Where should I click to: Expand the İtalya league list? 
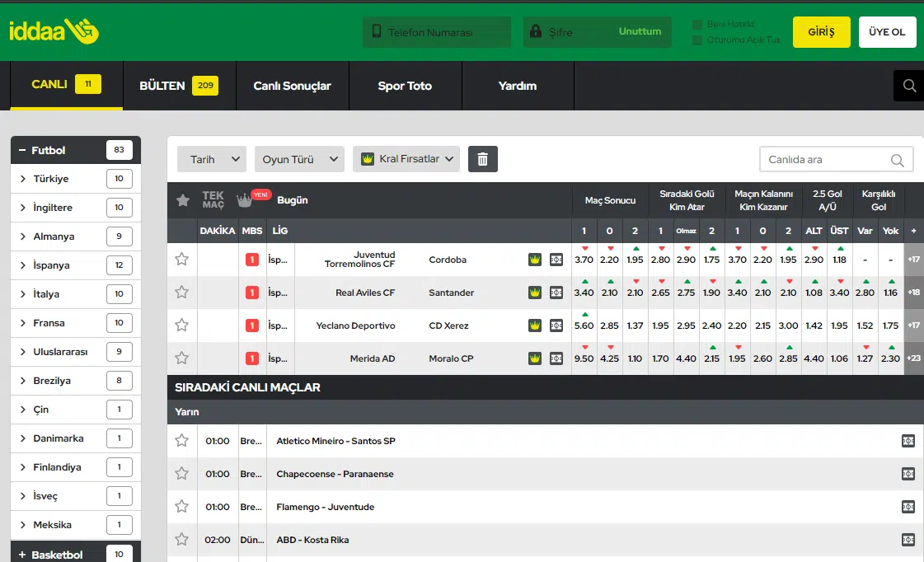(x=76, y=294)
